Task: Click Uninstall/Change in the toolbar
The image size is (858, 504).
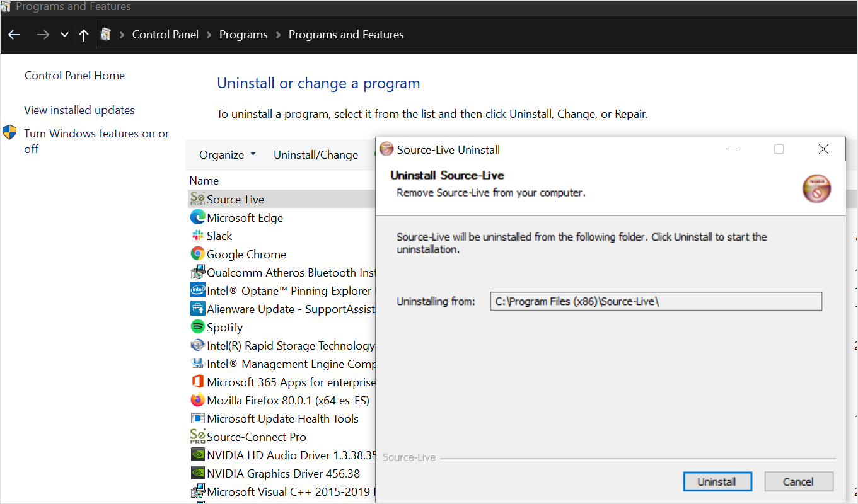Action: [315, 155]
